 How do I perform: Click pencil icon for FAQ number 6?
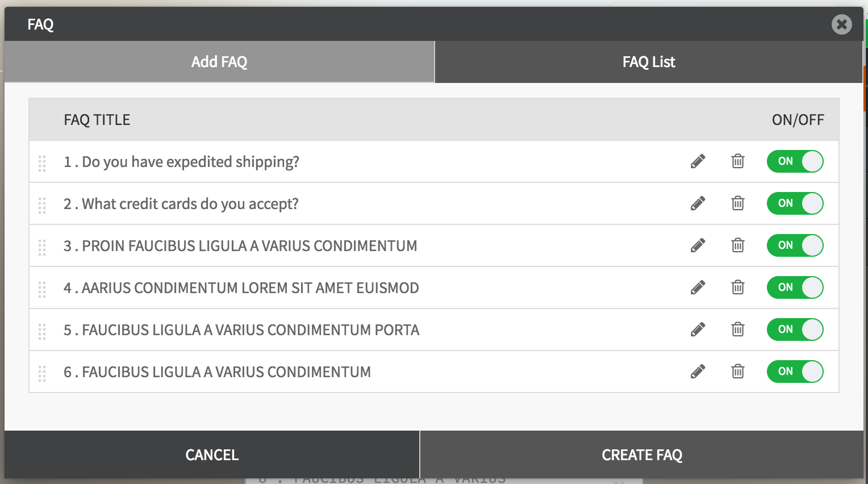tap(698, 372)
